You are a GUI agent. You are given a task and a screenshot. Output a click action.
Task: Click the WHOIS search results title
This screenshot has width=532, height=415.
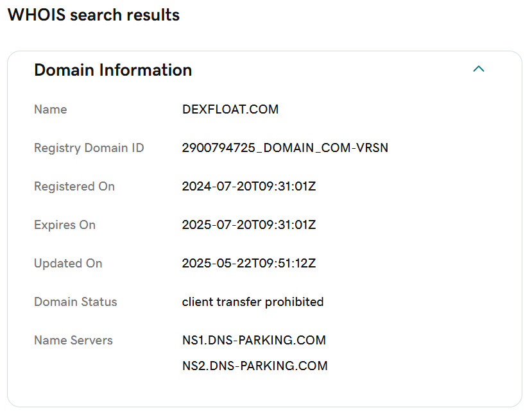[x=94, y=15]
